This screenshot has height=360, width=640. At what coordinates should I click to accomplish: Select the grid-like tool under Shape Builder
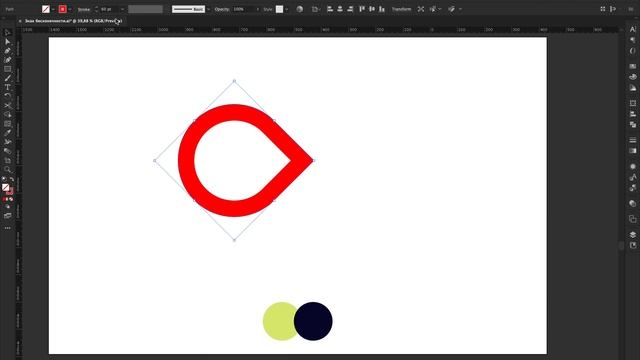7,124
